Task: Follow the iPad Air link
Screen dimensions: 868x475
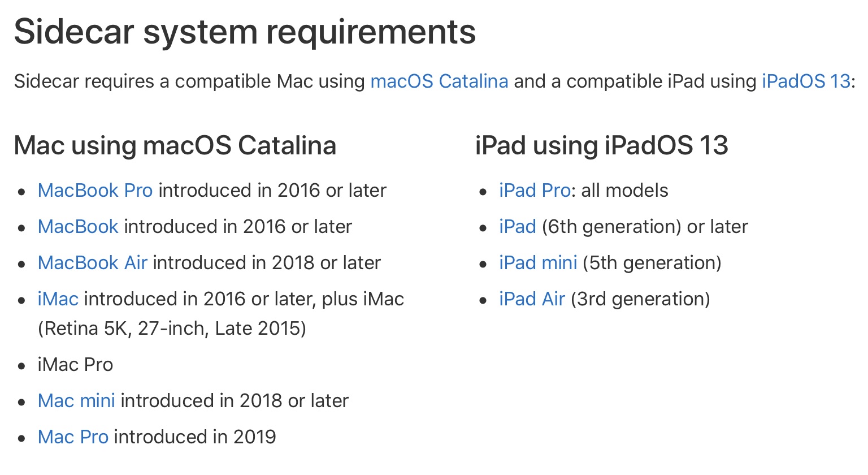Action: point(532,299)
